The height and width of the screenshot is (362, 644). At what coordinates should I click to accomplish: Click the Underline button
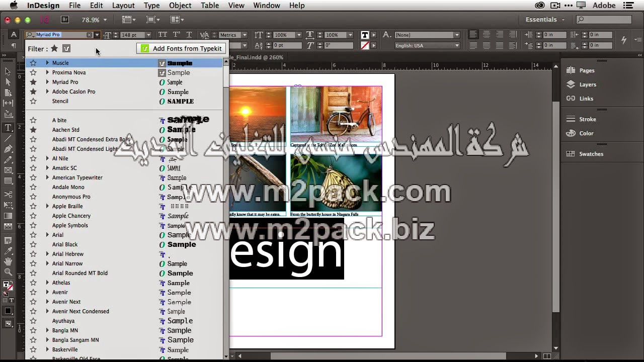(x=189, y=35)
